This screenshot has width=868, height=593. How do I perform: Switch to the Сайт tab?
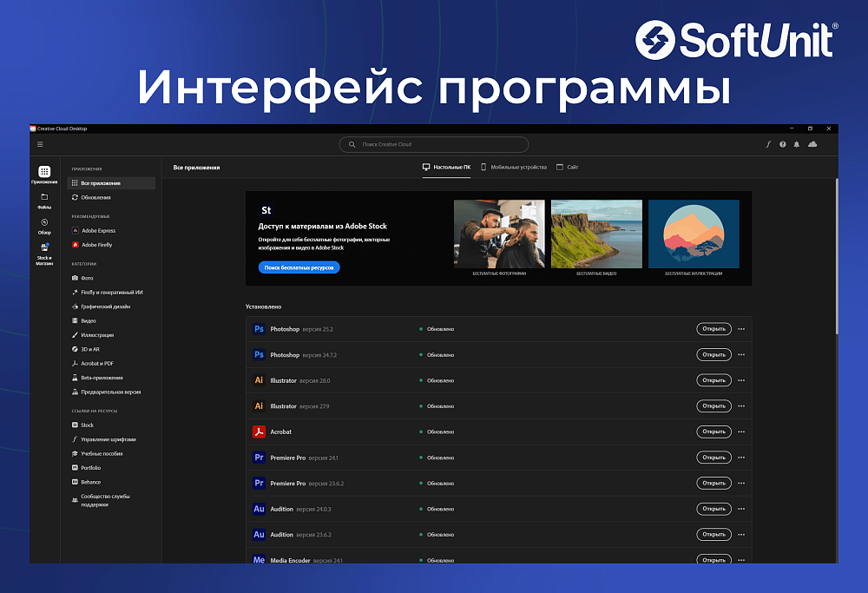click(568, 168)
